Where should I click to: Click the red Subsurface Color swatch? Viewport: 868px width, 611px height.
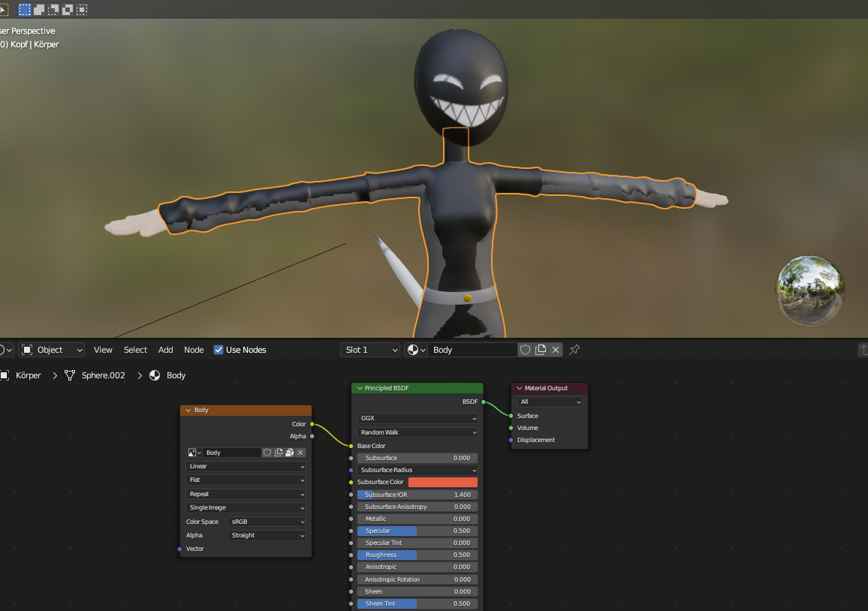coord(442,482)
